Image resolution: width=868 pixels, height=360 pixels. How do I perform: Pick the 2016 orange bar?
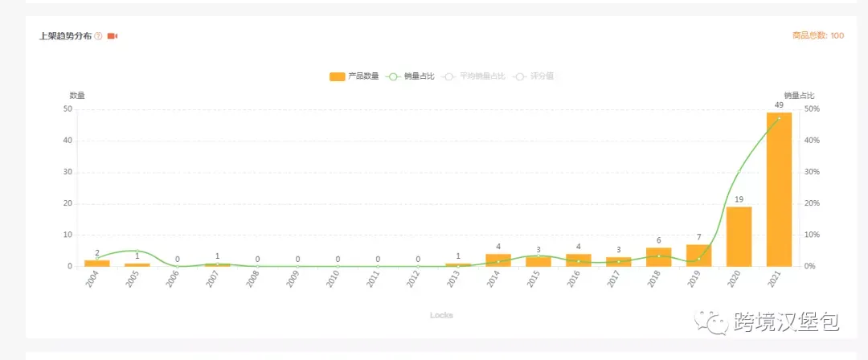[579, 260]
